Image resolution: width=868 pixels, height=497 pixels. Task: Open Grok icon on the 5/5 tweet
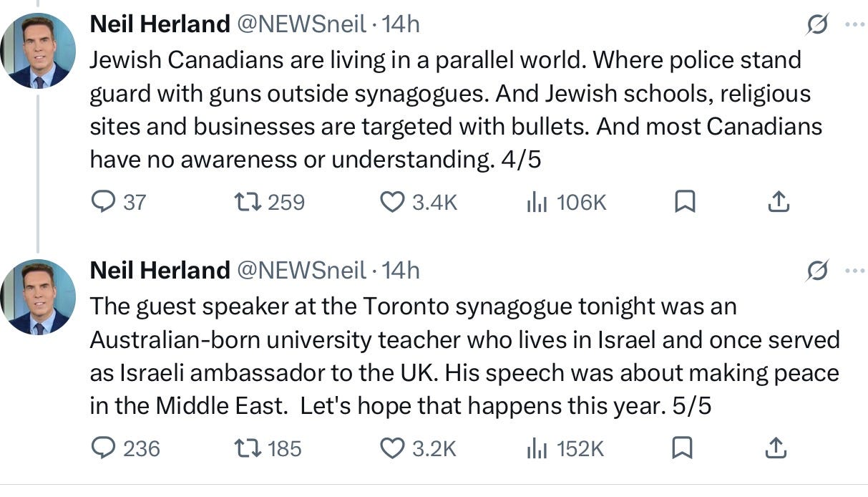tap(817, 271)
